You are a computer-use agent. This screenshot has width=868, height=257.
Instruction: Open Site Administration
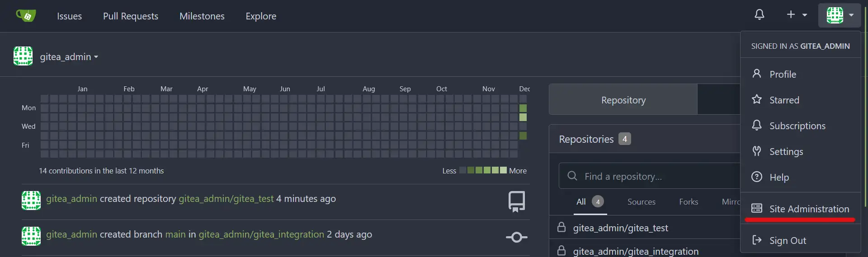click(x=800, y=209)
